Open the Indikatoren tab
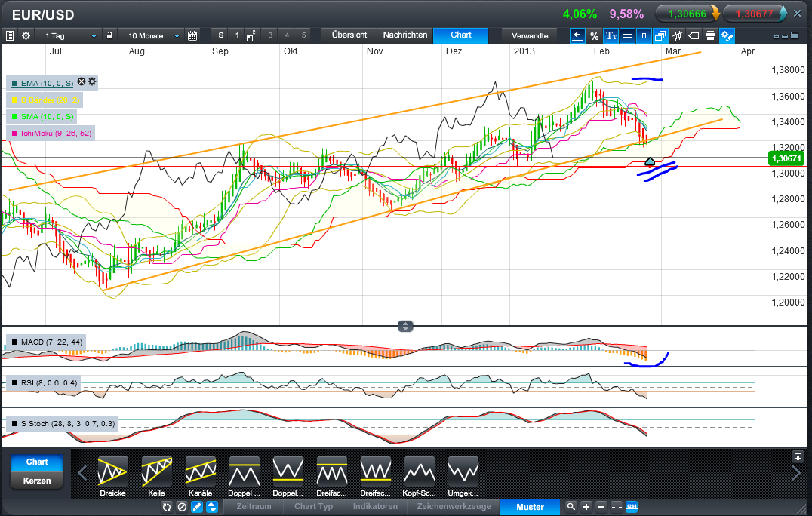This screenshot has width=812, height=516. tap(376, 507)
